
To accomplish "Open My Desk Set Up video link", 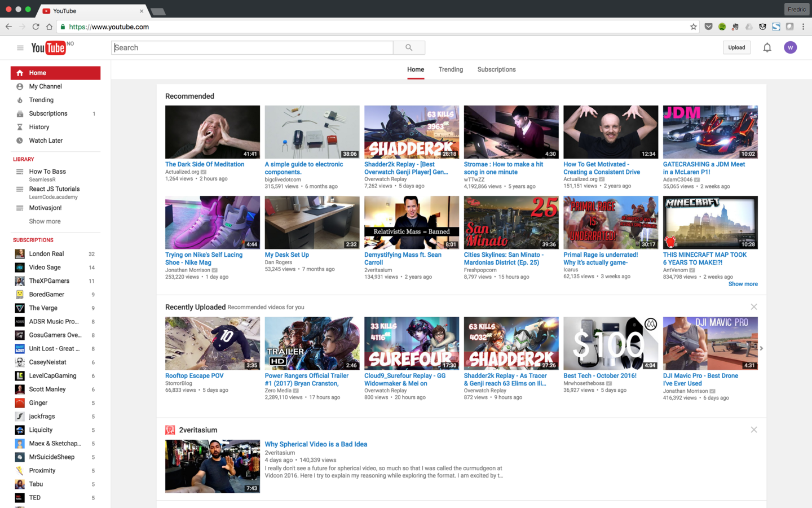I will click(x=287, y=255).
